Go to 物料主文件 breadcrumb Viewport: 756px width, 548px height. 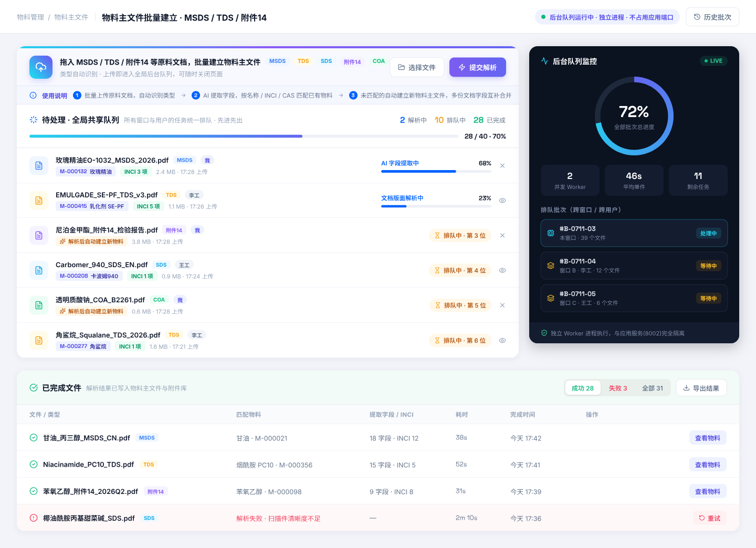click(71, 17)
